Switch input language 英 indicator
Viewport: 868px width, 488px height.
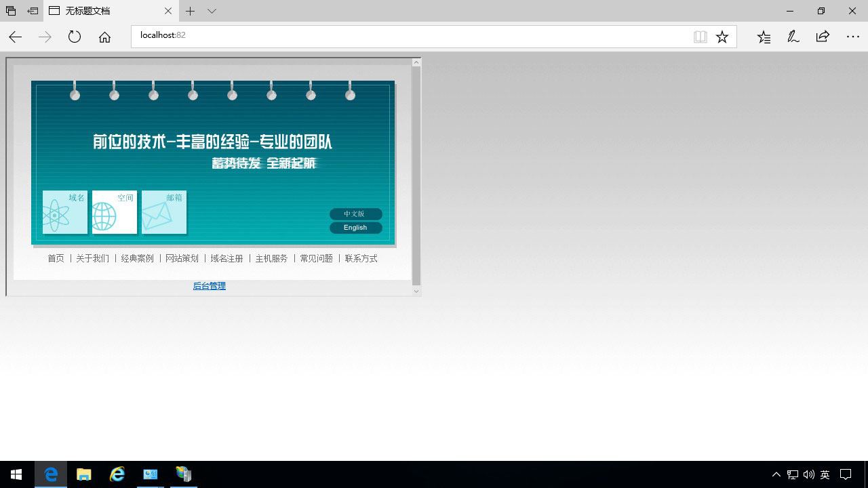coord(825,474)
